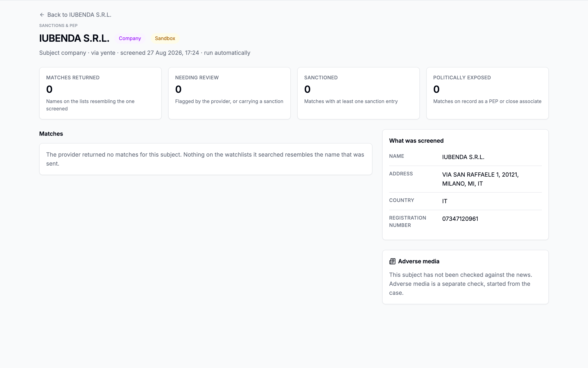Click the VIA SAN RAFFAELE address value
588x368 pixels.
(x=480, y=179)
